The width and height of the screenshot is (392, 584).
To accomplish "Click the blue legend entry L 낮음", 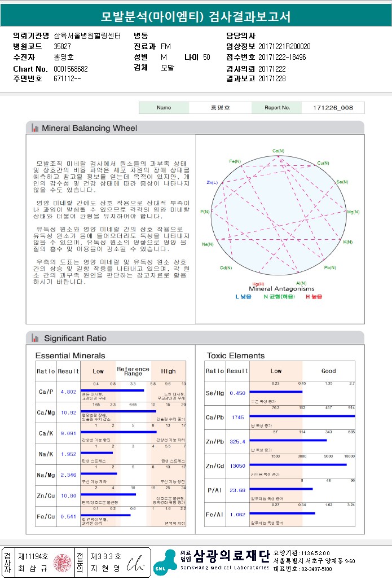I will (x=244, y=297).
